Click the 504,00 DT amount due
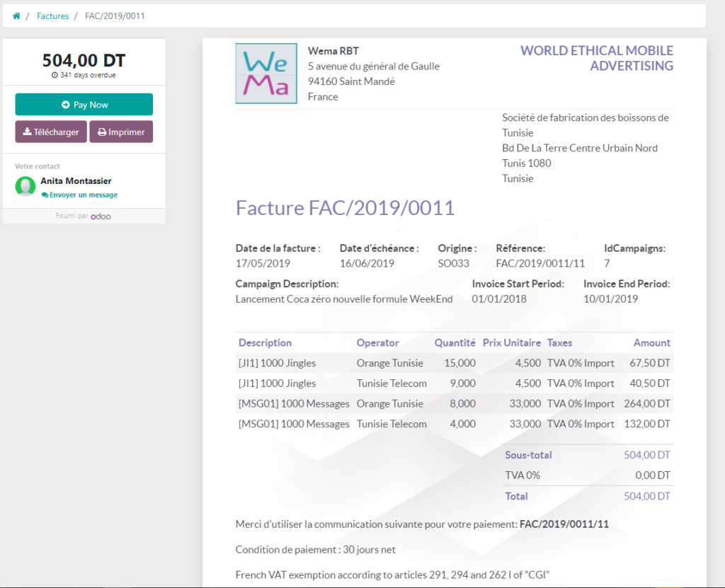Screen dimensions: 725x588 tap(84, 60)
